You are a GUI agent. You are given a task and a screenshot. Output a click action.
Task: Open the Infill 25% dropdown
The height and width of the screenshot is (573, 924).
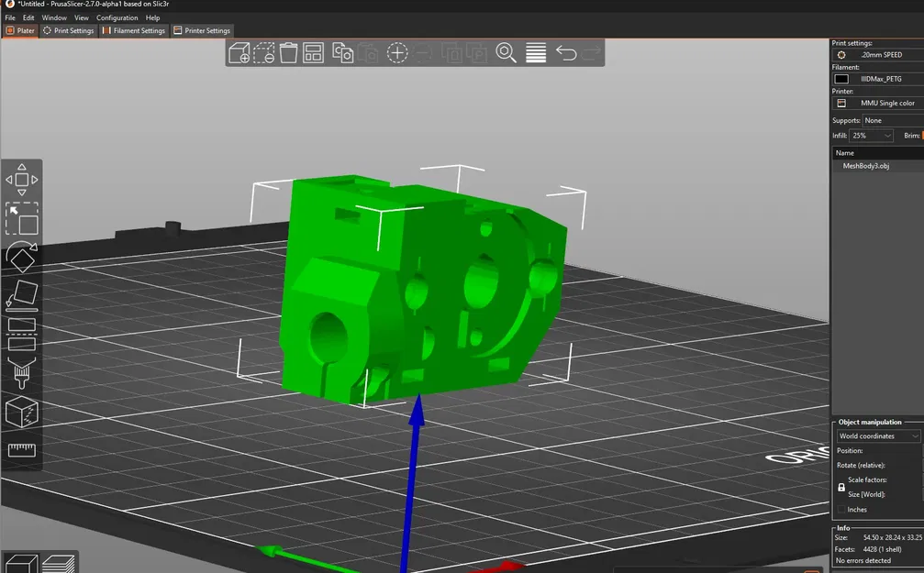871,136
